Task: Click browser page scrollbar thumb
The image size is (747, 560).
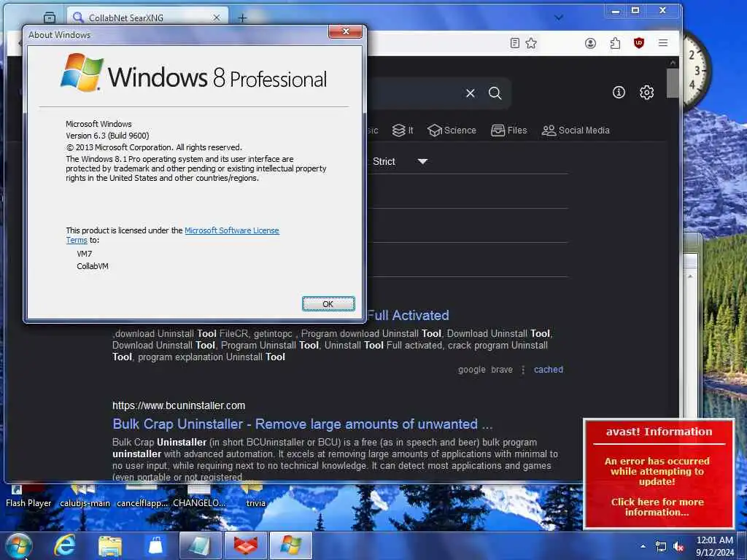Action: click(x=672, y=83)
